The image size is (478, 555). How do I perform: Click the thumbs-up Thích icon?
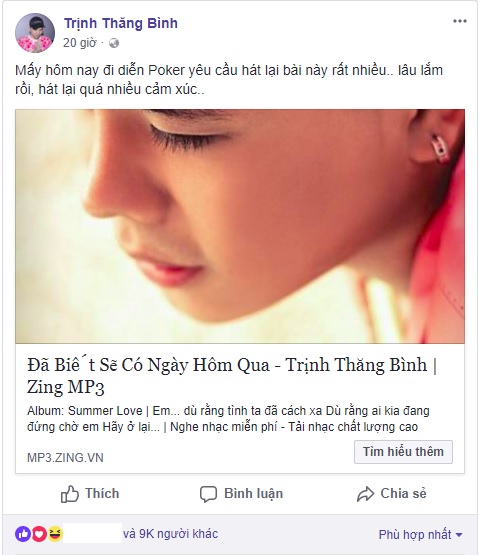point(70,494)
